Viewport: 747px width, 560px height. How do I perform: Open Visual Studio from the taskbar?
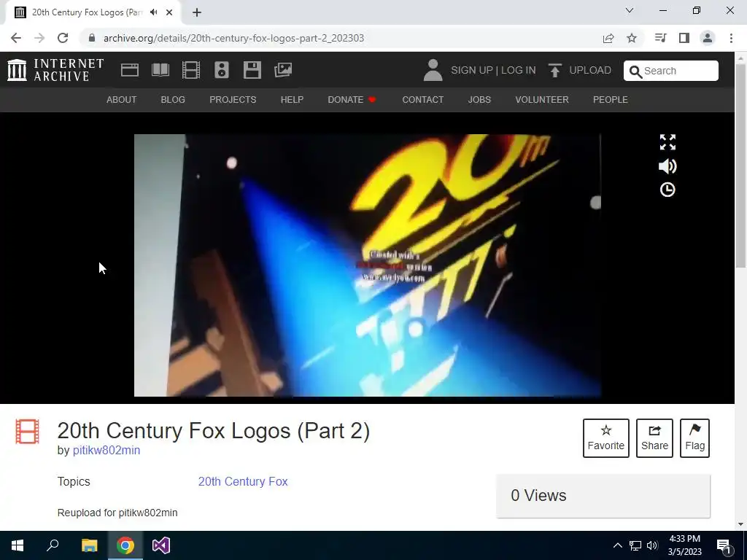click(161, 545)
